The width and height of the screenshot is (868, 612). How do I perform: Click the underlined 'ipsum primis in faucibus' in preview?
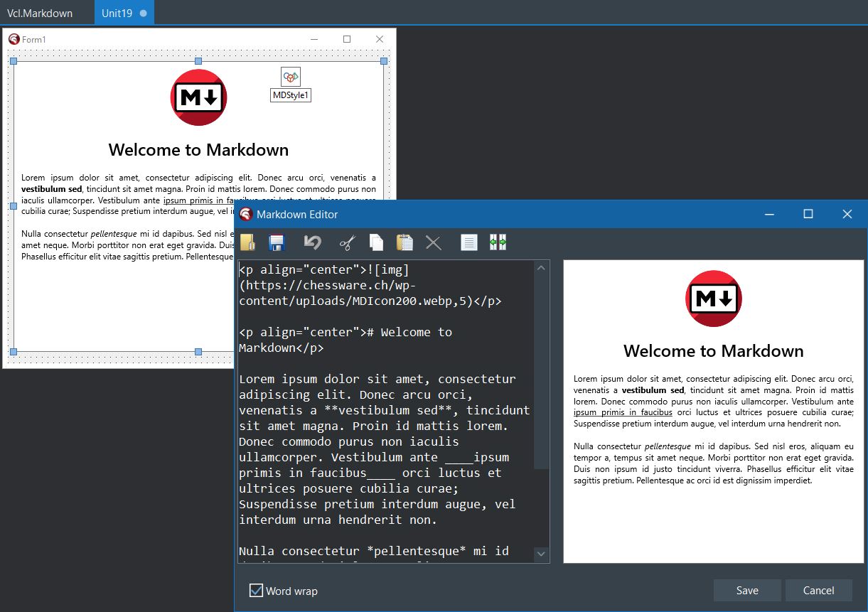[623, 412]
